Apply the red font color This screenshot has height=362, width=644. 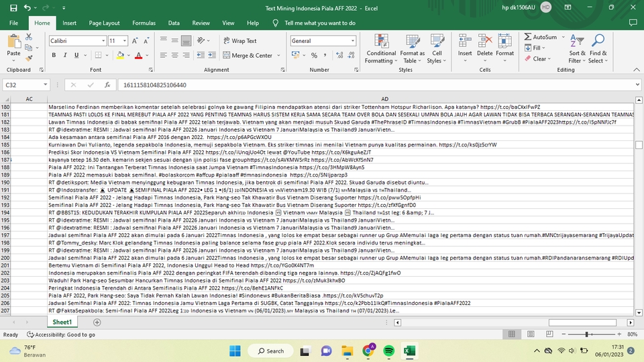point(138,55)
